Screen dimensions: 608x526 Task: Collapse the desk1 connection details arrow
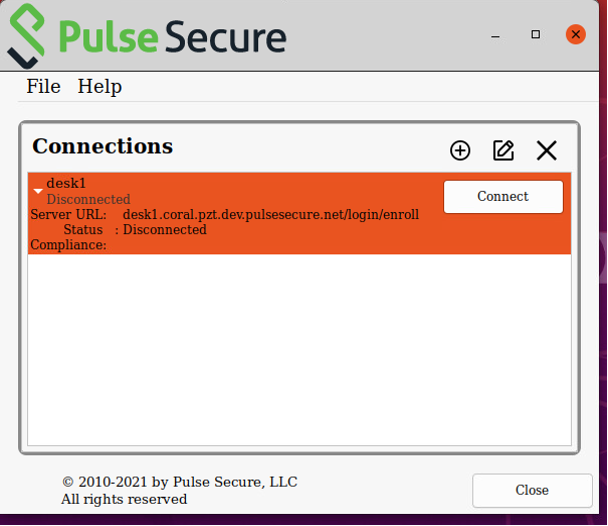point(38,191)
